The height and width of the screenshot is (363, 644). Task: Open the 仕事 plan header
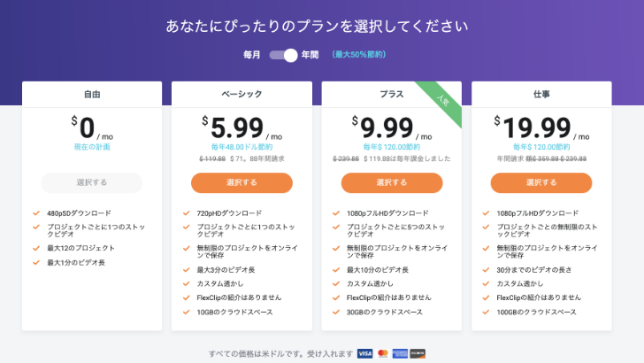click(541, 94)
